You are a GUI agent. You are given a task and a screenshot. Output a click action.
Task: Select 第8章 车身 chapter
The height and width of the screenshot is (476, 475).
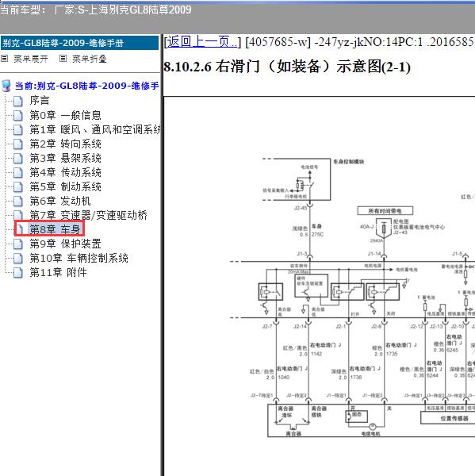[x=55, y=229]
